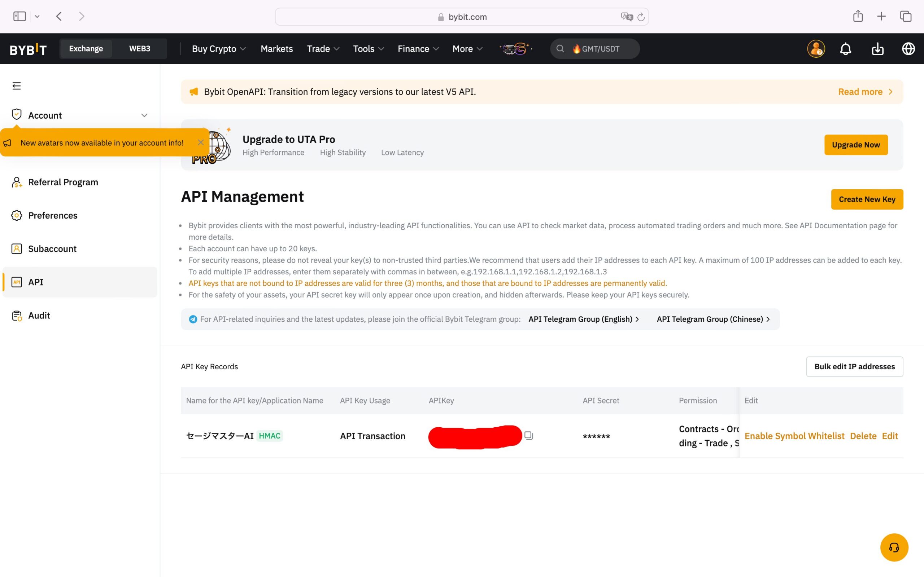This screenshot has width=924, height=577.
Task: Click Enable Symbol Whitelist link
Action: pyautogui.click(x=794, y=436)
